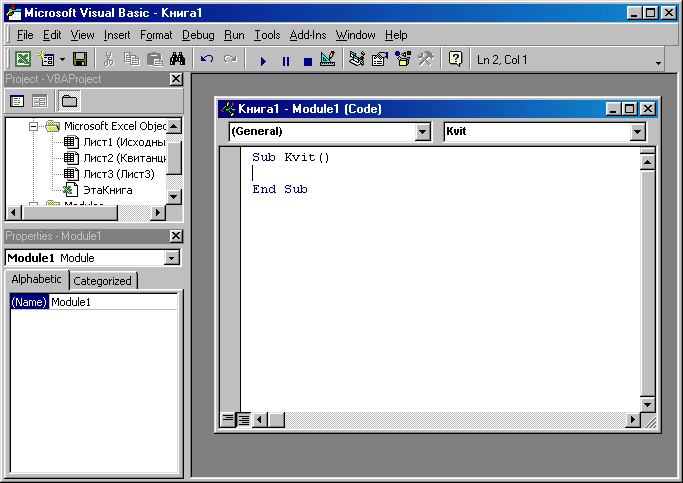683x483 pixels.
Task: Open Insert object dropdown arrow in toolbar
Action: pos(62,59)
